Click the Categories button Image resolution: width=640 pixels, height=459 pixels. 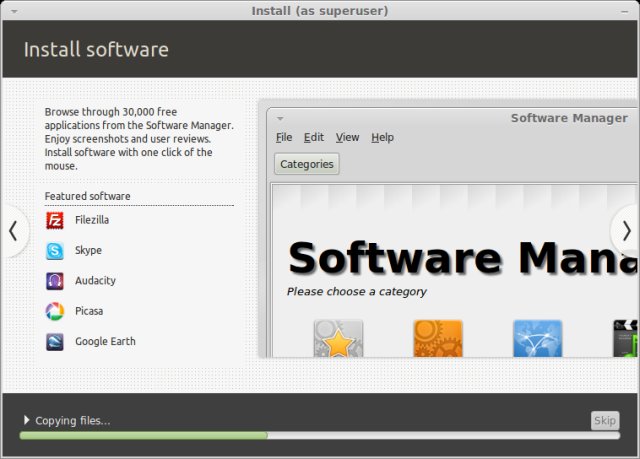[x=307, y=164]
